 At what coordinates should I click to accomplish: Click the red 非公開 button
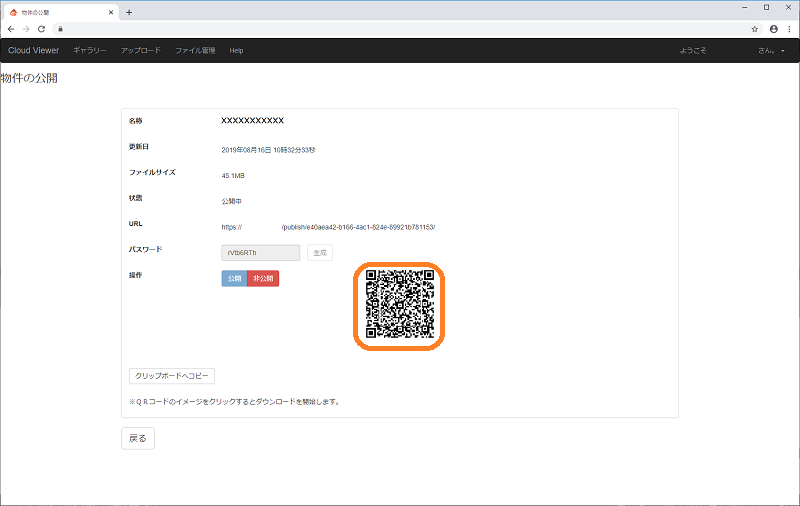pos(263,279)
